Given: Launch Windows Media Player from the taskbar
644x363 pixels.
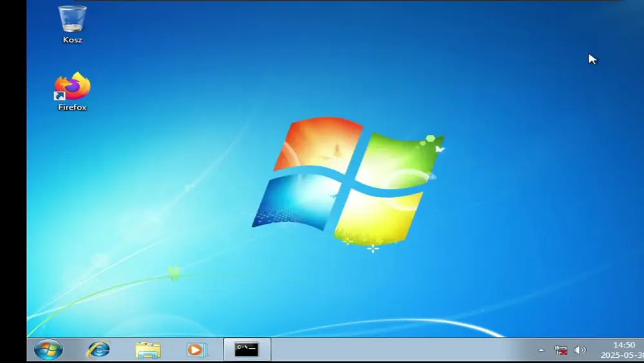Looking at the screenshot, I should 196,350.
